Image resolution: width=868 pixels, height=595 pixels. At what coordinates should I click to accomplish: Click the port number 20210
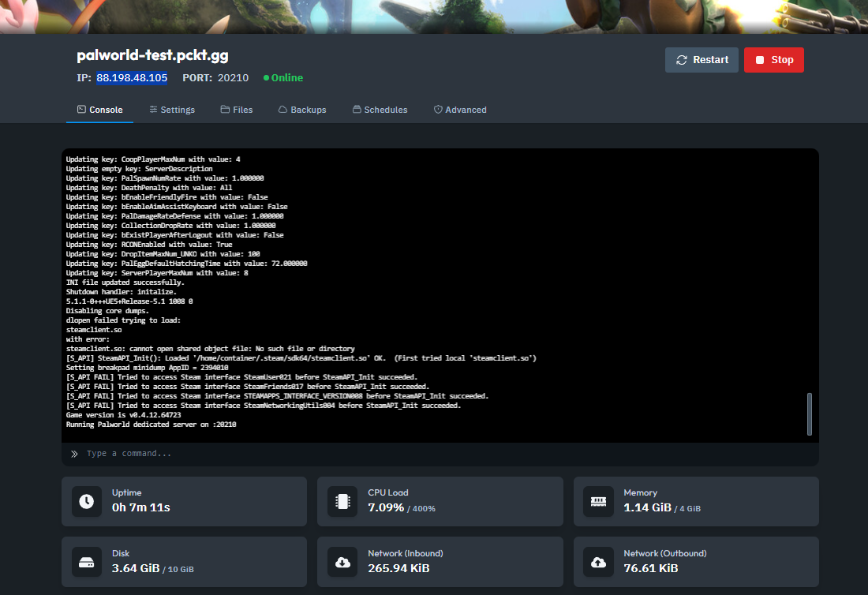point(233,78)
